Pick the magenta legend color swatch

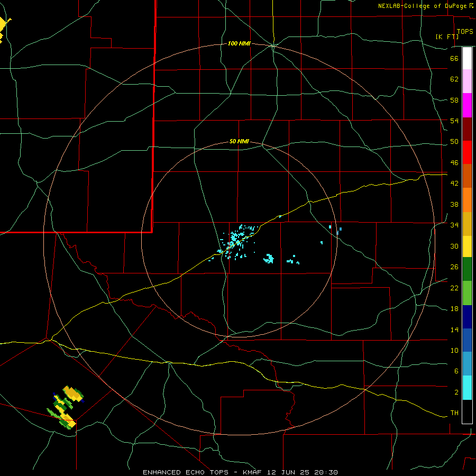coord(467,105)
